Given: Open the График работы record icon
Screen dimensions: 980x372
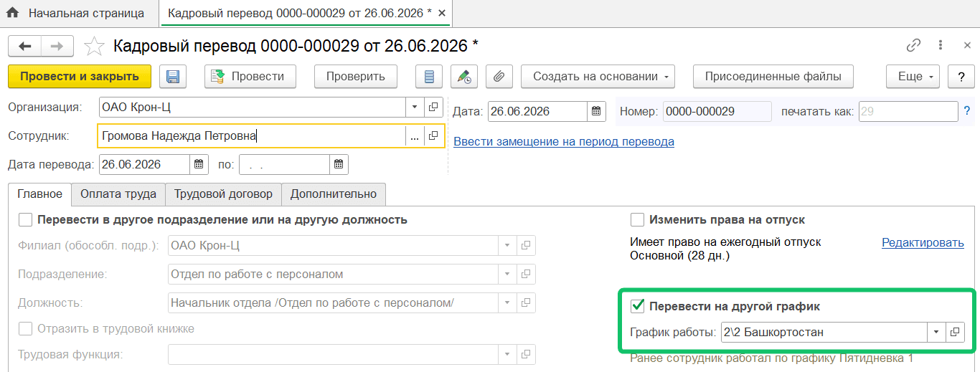Looking at the screenshot, I should [x=955, y=332].
